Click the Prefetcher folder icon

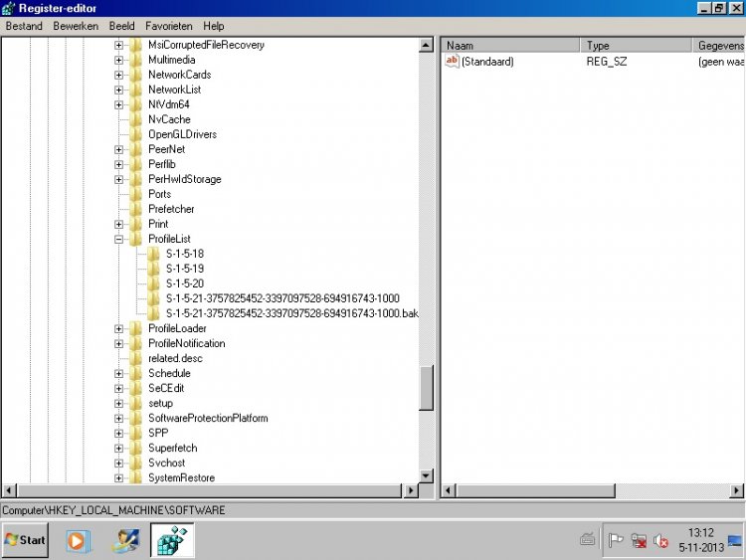coord(136,209)
